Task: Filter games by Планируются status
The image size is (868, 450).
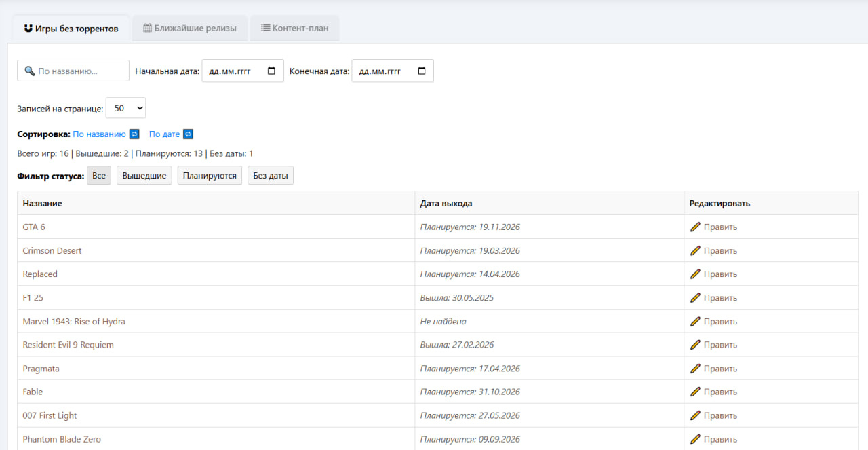Action: [210, 176]
